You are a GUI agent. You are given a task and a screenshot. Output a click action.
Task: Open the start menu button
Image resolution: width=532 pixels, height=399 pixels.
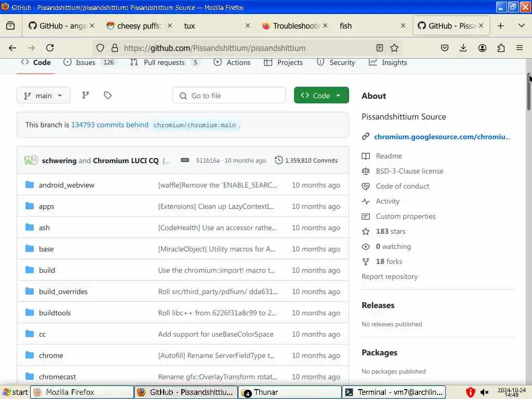15,392
